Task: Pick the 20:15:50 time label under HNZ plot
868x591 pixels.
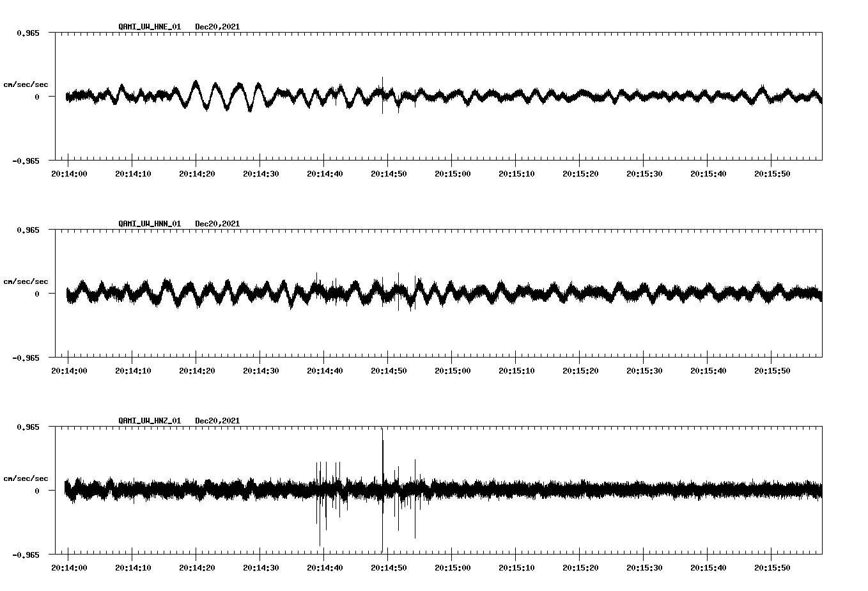Action: click(x=772, y=568)
